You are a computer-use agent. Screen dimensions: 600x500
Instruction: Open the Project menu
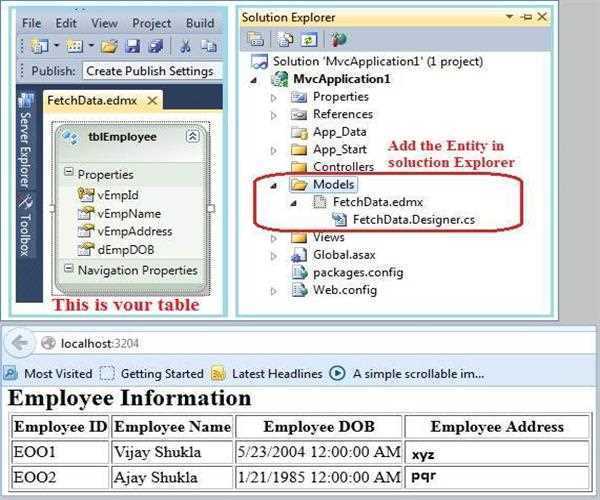pos(151,22)
